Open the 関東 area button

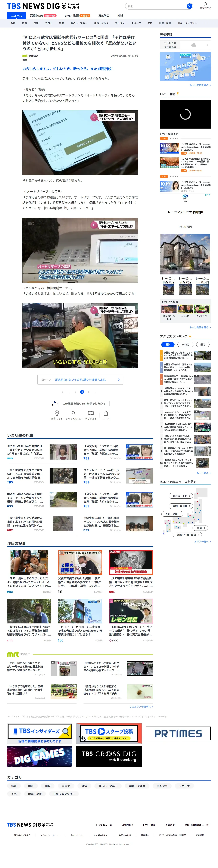pos(201,528)
